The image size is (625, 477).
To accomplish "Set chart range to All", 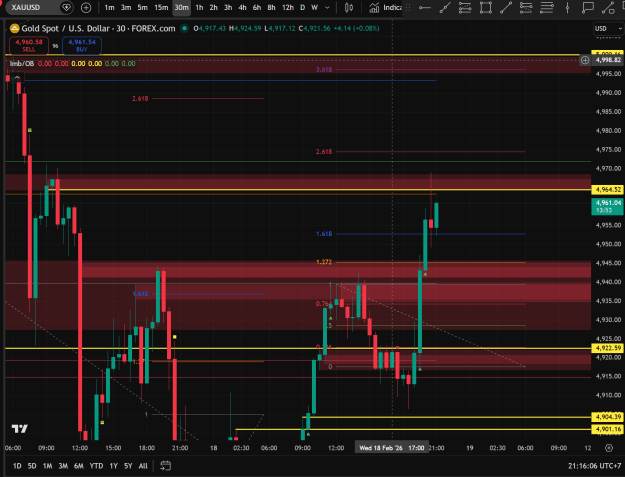I will pyautogui.click(x=143, y=465).
